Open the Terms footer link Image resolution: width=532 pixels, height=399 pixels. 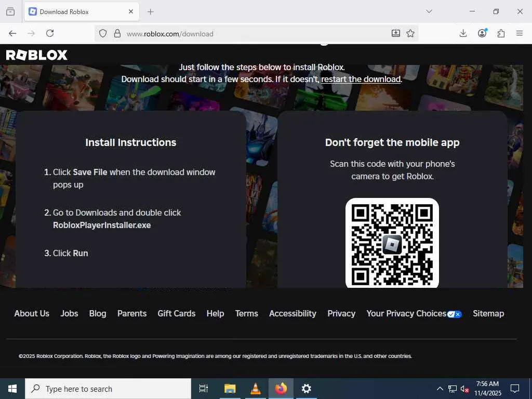point(247,313)
